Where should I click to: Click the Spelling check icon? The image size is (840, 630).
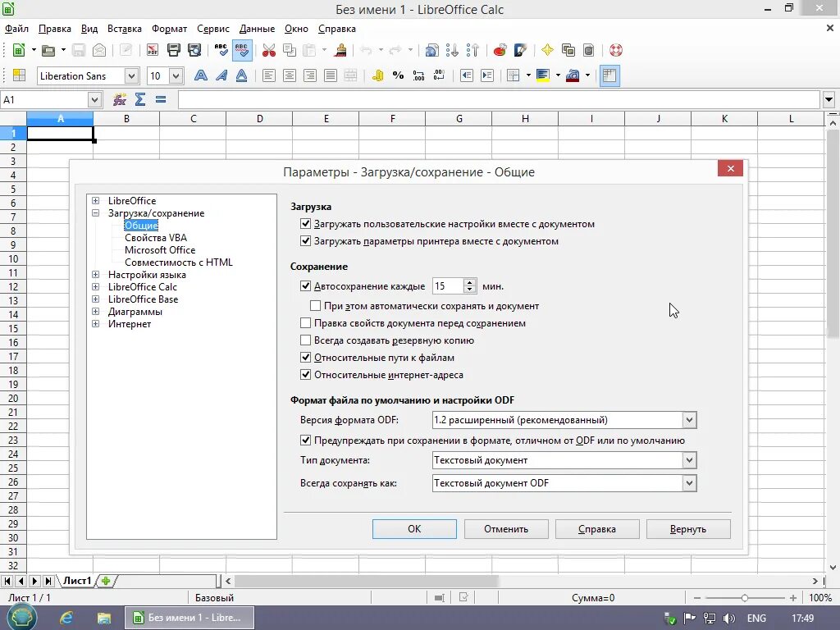pyautogui.click(x=221, y=50)
